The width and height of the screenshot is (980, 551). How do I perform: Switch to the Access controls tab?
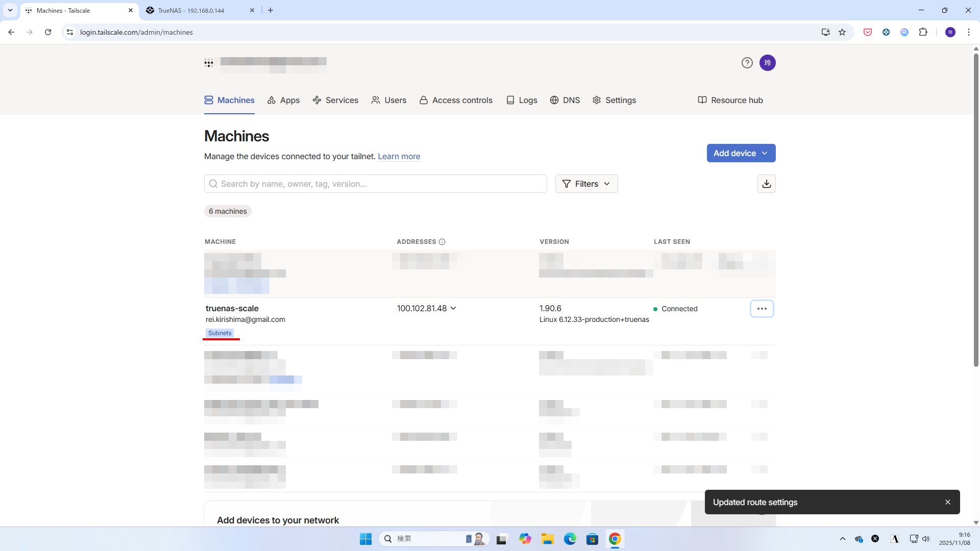[x=456, y=100]
